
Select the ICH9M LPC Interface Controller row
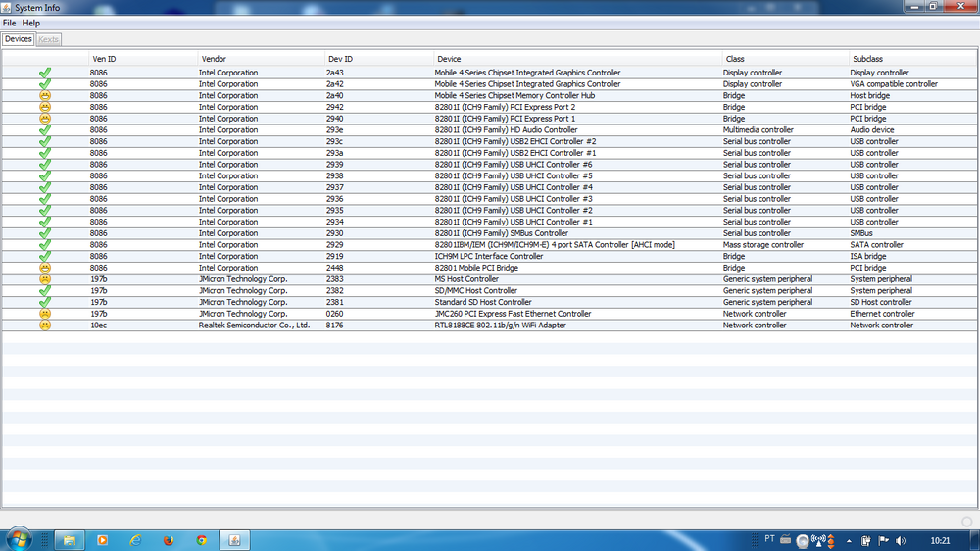488,257
